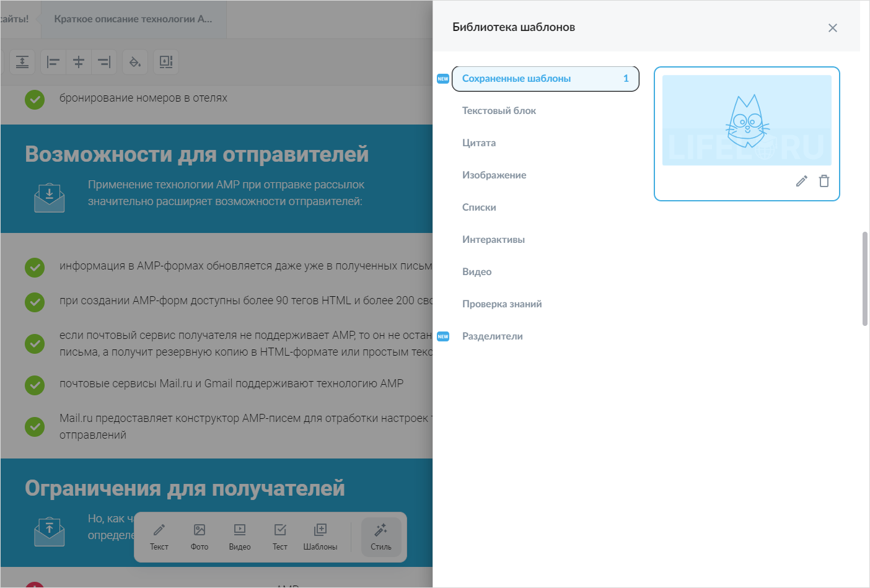Insert a Видео block from the toolbar
The height and width of the screenshot is (588, 870).
click(239, 535)
